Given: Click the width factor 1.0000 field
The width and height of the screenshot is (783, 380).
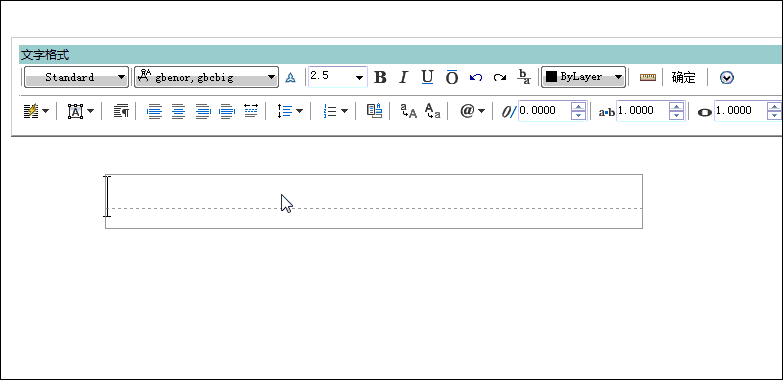Looking at the screenshot, I should coord(740,111).
